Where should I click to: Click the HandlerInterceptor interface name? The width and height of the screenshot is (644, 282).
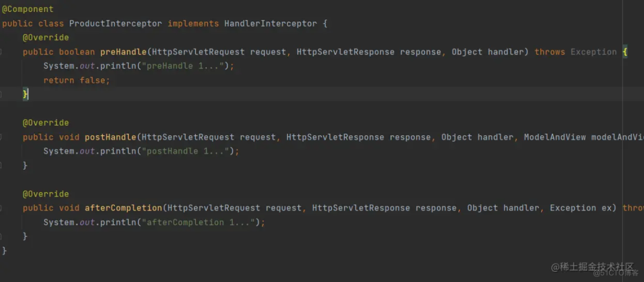tap(270, 23)
